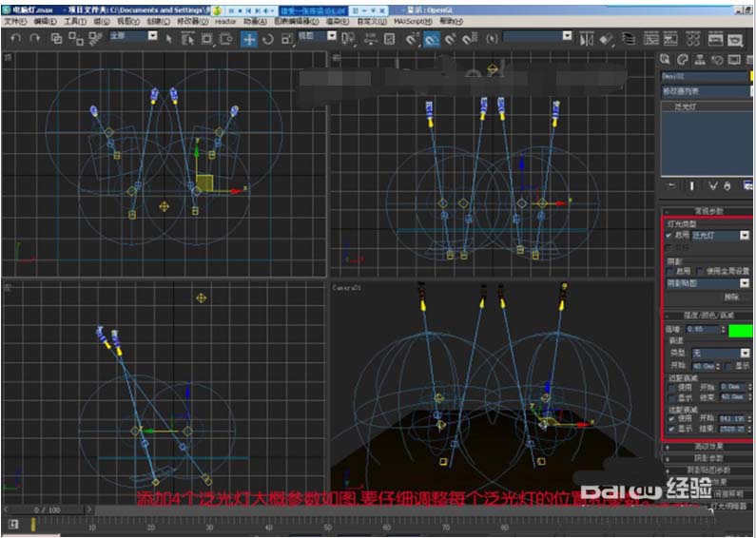Open the Hierarchy command panel tab
This screenshot has height=538, width=756.
click(x=701, y=59)
